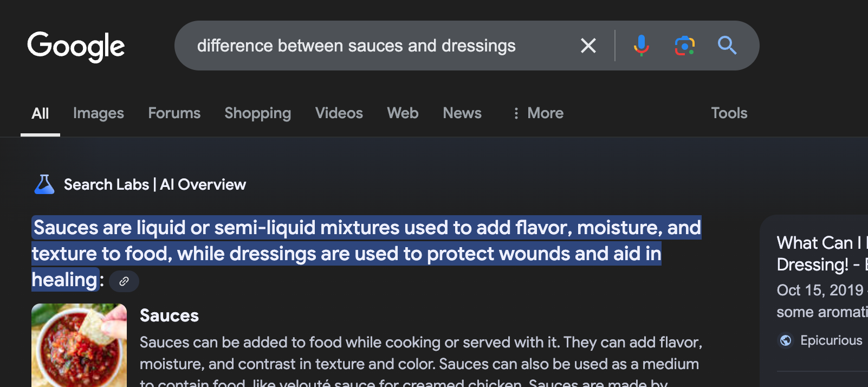The width and height of the screenshot is (868, 387).
Task: Open the Epicurious source link
Action: (831, 340)
